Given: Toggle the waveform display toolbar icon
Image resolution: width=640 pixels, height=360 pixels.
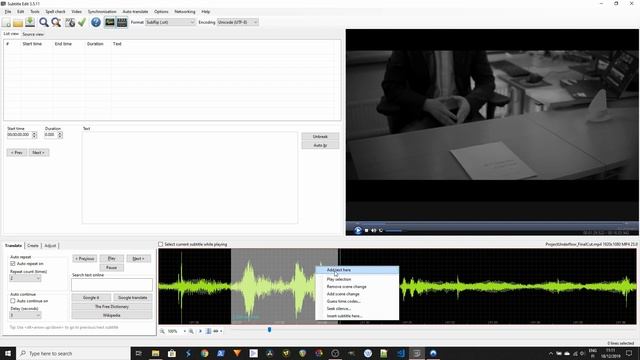Looking at the screenshot, I should click(x=110, y=22).
